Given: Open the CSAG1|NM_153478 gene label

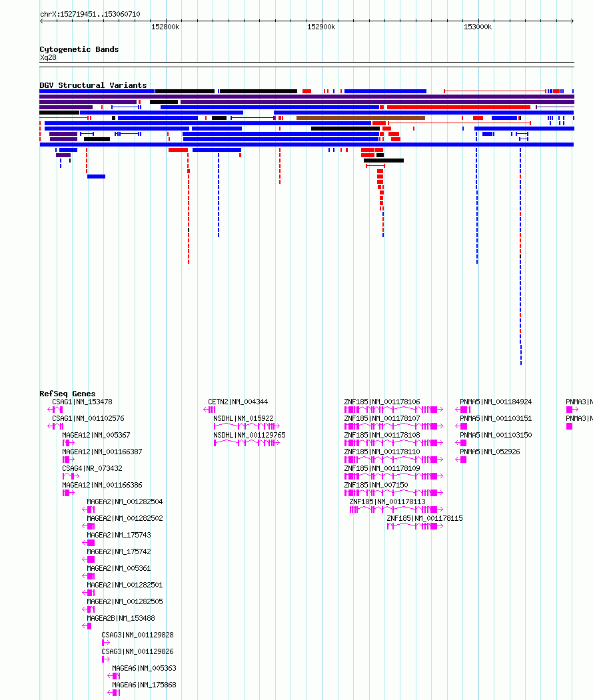Looking at the screenshot, I should coord(82,402).
